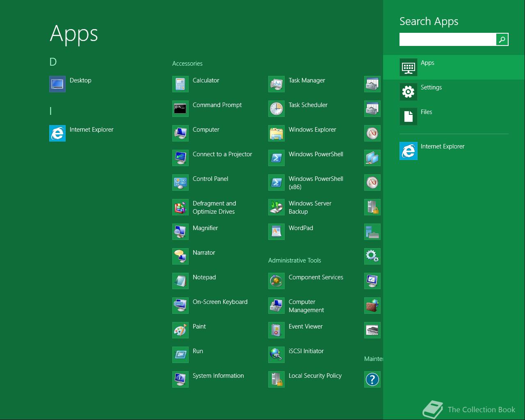Click the firewall brick wall icon
Viewport: 525px width, 420px height.
[372, 306]
